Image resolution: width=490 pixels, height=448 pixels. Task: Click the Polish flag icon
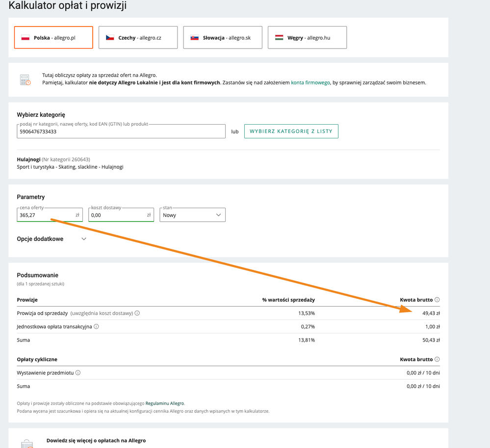(26, 37)
